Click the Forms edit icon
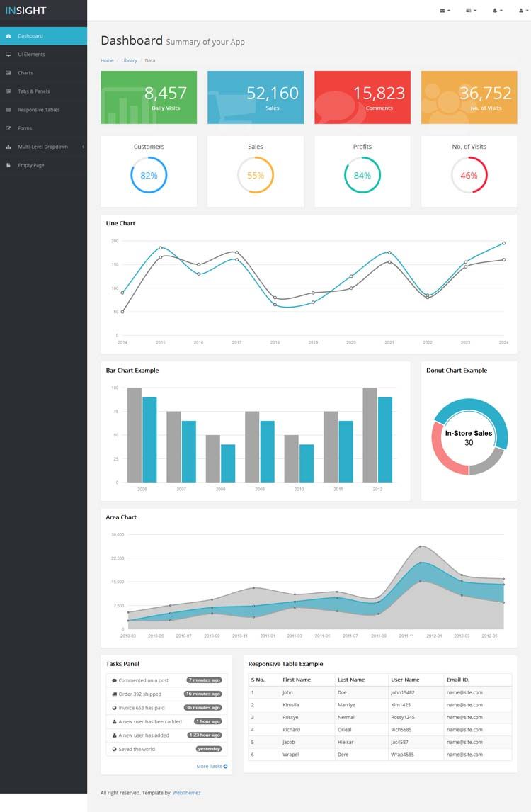 (8, 128)
